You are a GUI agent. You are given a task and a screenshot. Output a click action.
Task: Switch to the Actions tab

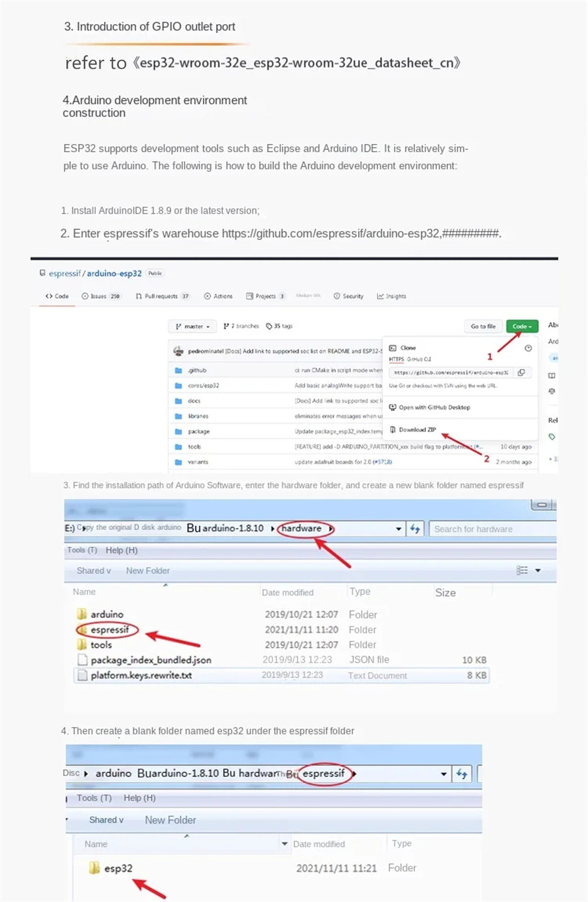click(218, 296)
